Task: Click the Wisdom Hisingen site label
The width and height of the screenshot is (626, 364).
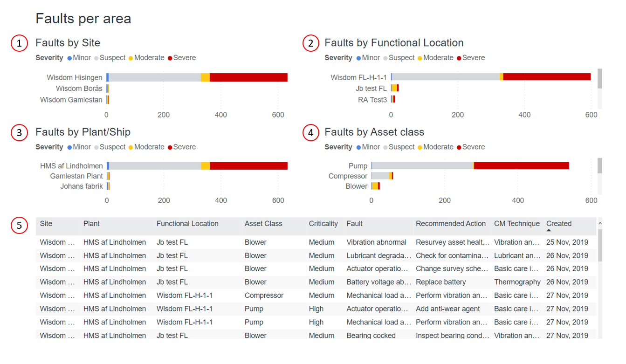Action: tap(75, 77)
